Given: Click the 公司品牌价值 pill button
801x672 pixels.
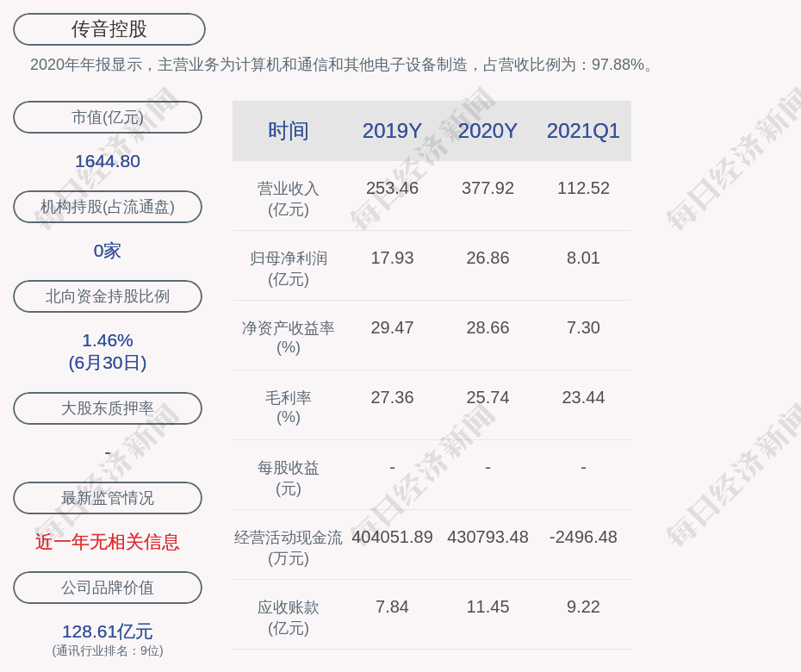Looking at the screenshot, I should coord(108,588).
